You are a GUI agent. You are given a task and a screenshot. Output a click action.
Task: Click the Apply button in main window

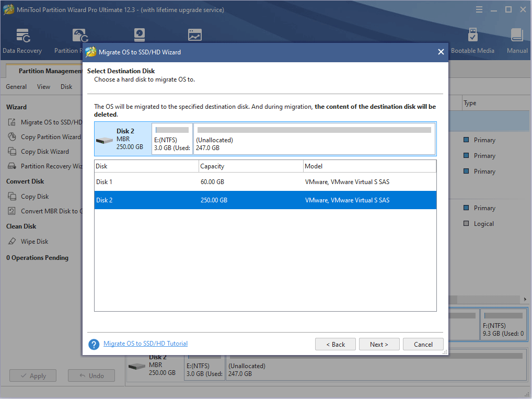pos(33,375)
